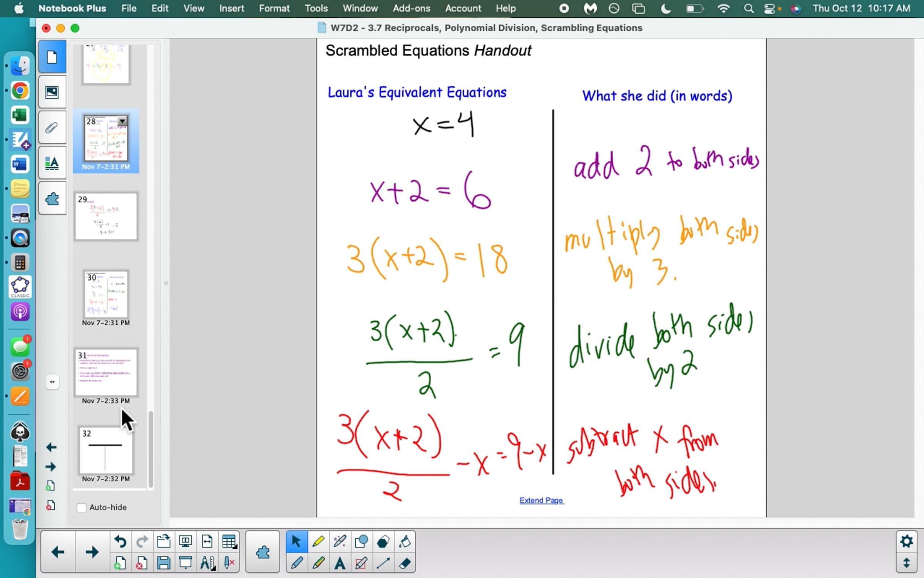Choose the Magic Pen tool
The width and height of the screenshot is (924, 578).
click(340, 542)
